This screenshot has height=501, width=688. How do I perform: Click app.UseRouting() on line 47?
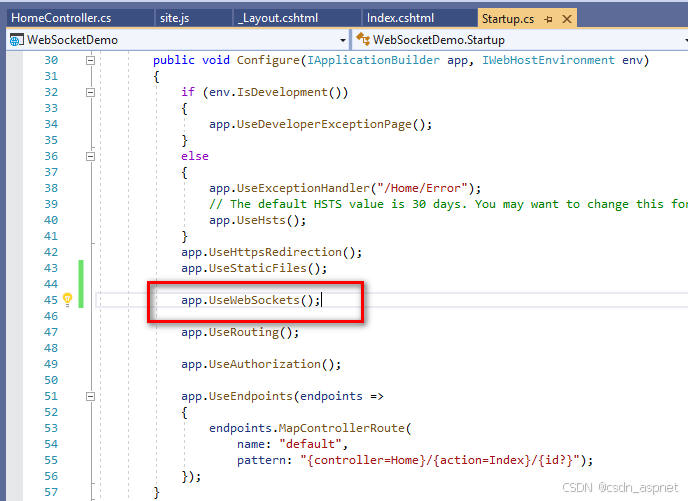point(240,333)
